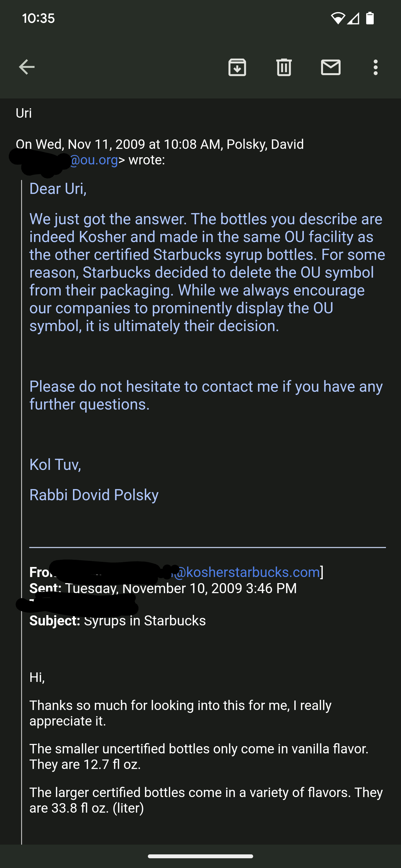The image size is (401, 868).
Task: Go back using the arrow icon
Action: click(27, 67)
